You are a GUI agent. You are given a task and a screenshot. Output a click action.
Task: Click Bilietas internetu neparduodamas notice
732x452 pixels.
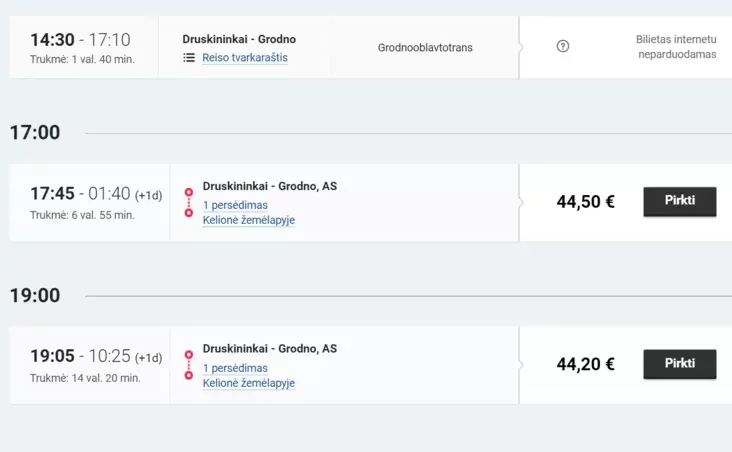676,47
